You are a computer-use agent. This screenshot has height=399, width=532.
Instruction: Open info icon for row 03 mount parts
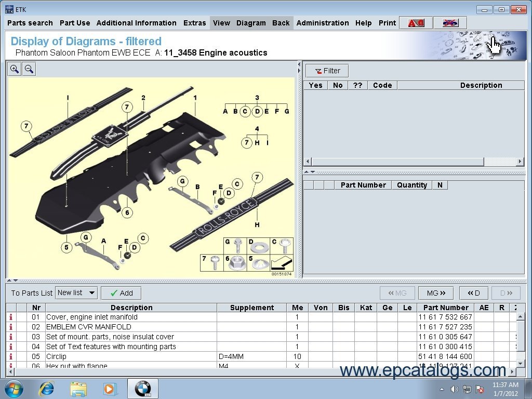(11, 337)
